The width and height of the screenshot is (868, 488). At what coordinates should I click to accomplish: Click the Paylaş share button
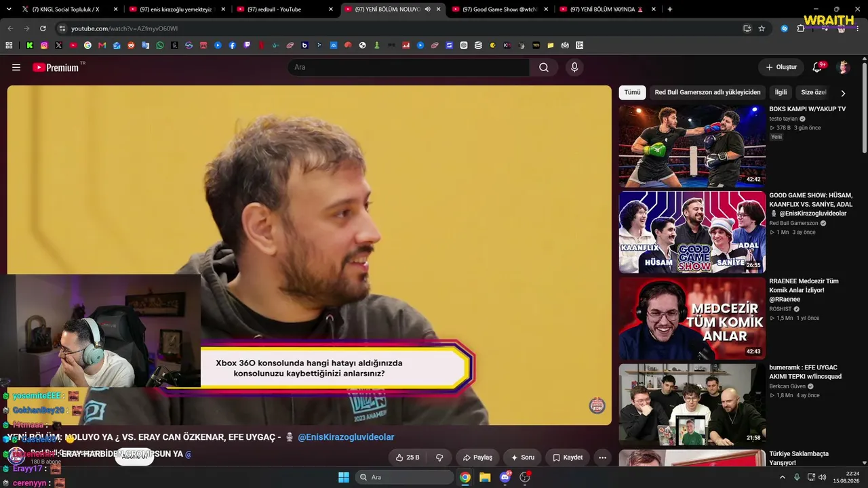pos(477,457)
